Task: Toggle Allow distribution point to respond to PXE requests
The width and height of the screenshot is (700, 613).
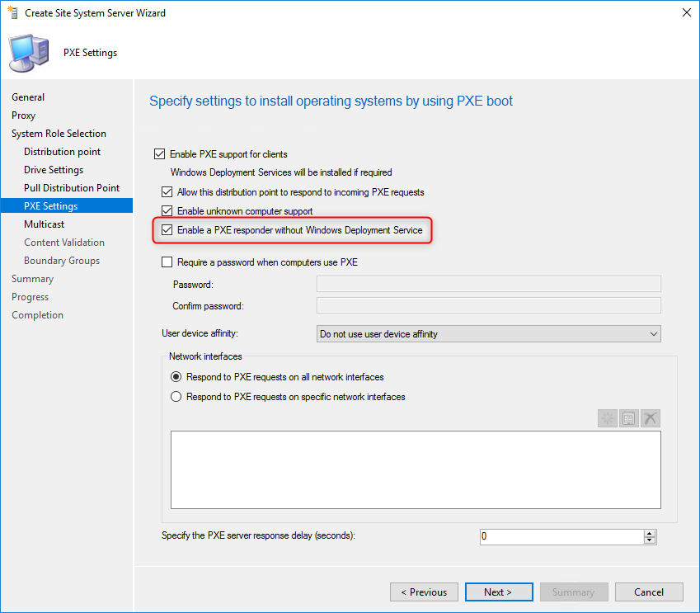Action: (167, 192)
